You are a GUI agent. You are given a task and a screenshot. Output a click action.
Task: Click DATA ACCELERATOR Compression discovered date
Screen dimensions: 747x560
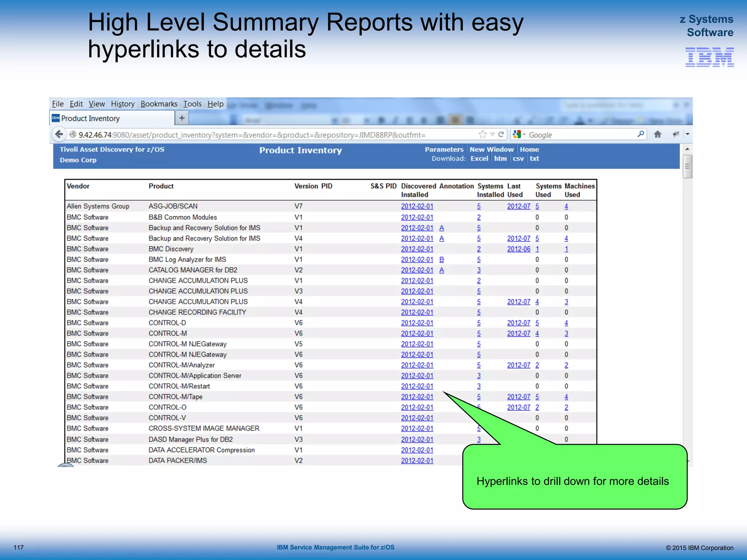point(417,450)
